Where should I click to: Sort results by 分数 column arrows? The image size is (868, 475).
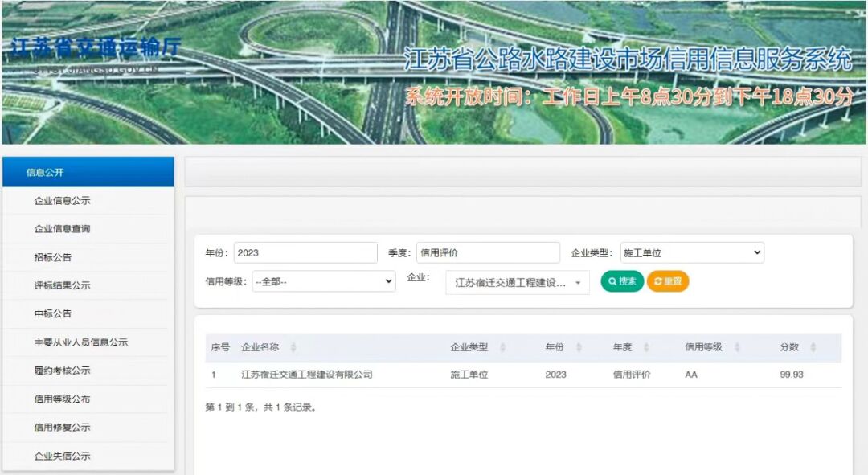(813, 347)
